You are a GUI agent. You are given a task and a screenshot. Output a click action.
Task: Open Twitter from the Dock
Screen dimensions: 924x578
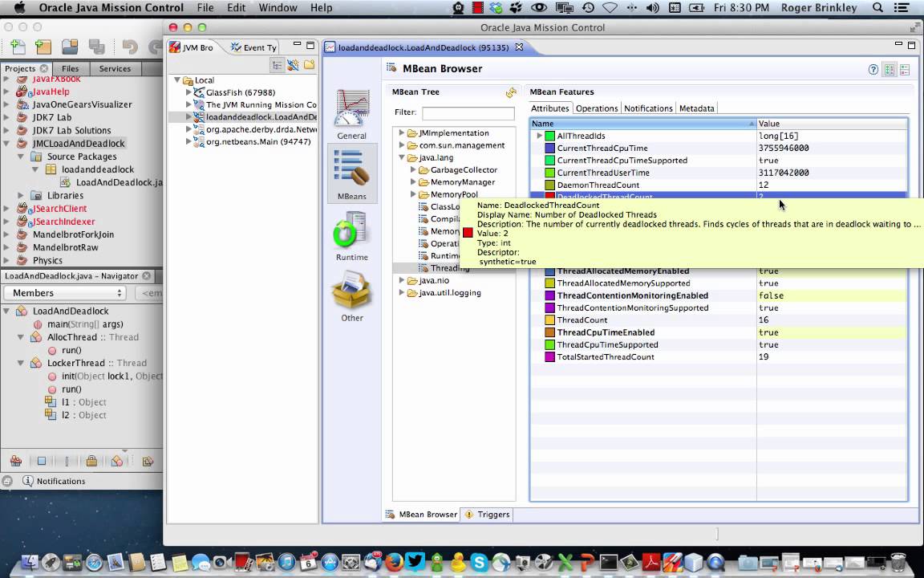pyautogui.click(x=415, y=561)
